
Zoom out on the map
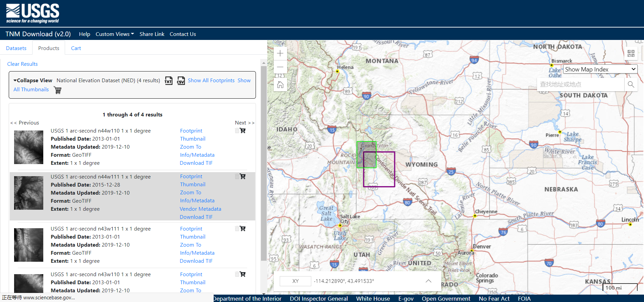(280, 67)
